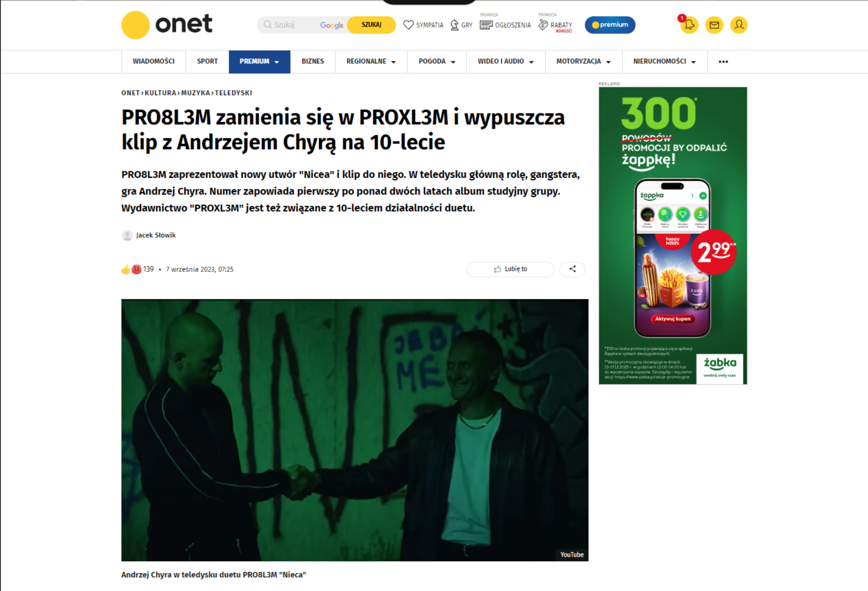
Task: Open the Rabaty discount tag icon
Action: click(x=543, y=25)
